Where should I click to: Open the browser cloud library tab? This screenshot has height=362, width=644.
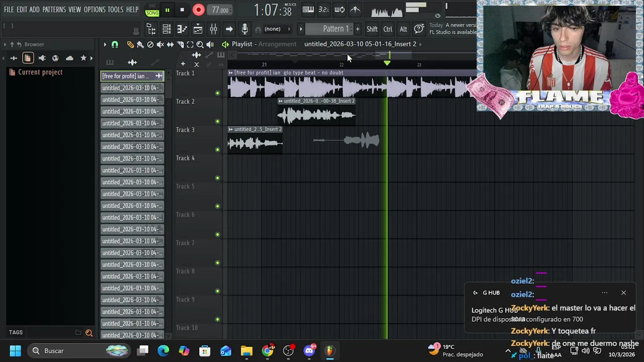pos(69,58)
